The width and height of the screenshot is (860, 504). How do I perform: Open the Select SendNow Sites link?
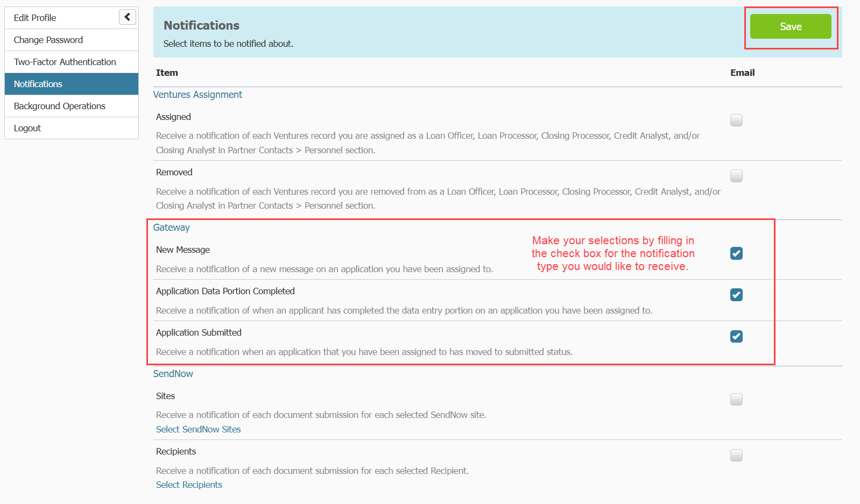198,429
